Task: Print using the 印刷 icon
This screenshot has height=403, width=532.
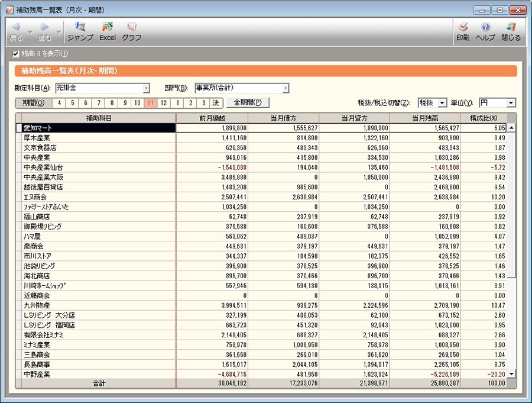Action: coord(463,31)
